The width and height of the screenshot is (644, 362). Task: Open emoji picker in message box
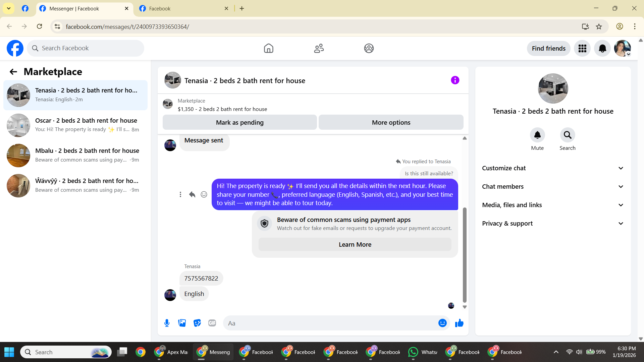click(442, 323)
